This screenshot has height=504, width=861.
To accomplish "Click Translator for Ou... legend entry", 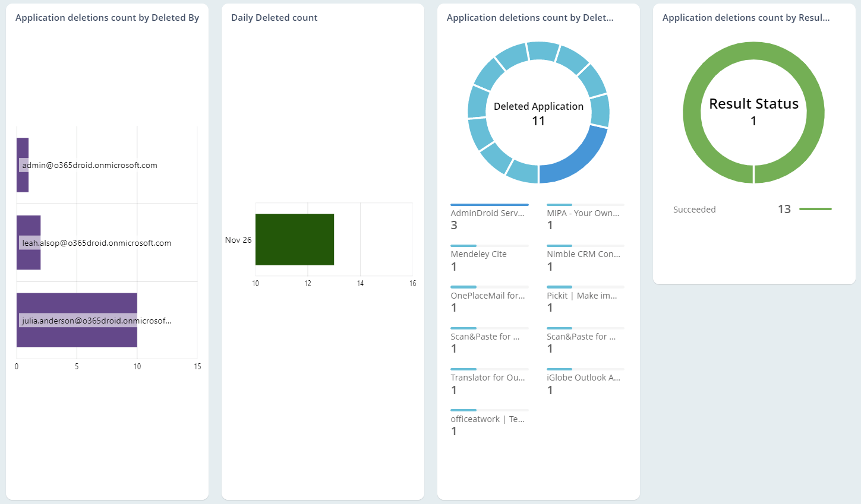I will [x=487, y=378].
